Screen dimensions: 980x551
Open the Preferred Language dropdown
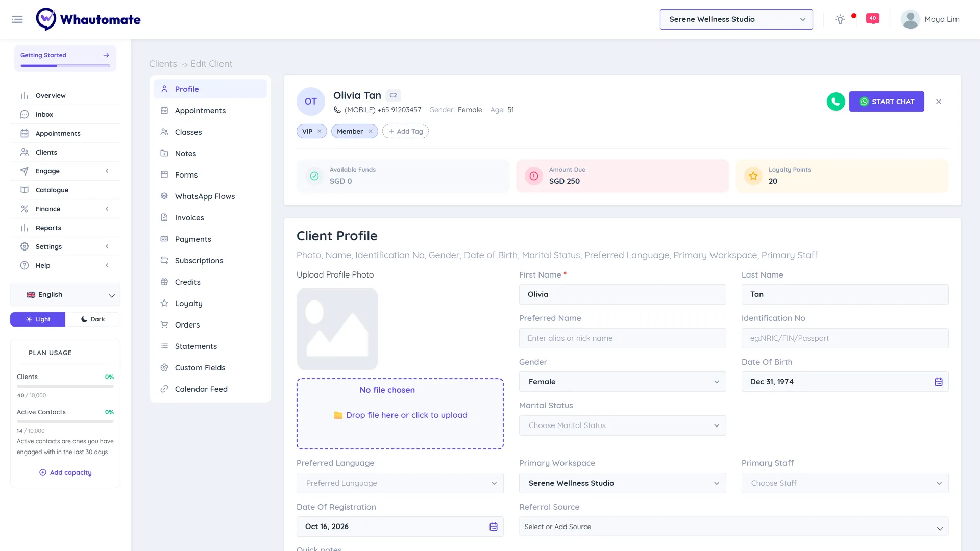(400, 483)
